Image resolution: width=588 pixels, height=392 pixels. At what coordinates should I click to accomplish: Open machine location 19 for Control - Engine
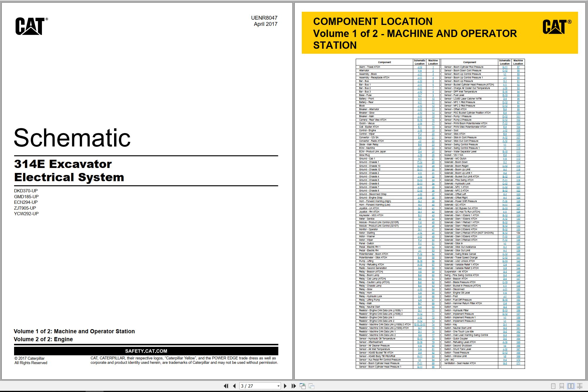433,131
